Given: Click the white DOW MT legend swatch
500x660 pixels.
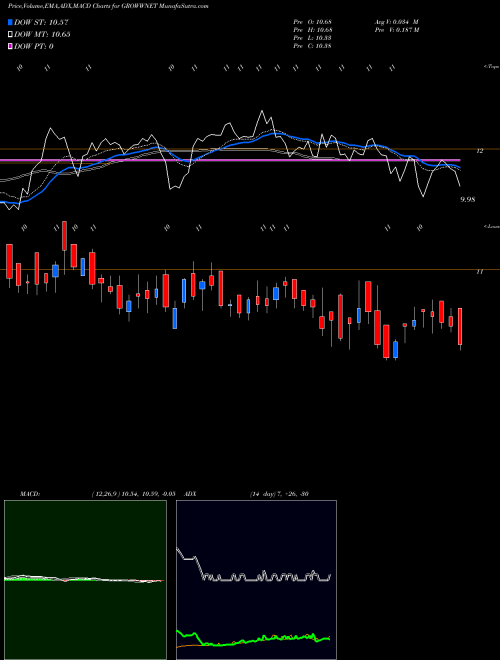Looking at the screenshot, I should point(10,35).
